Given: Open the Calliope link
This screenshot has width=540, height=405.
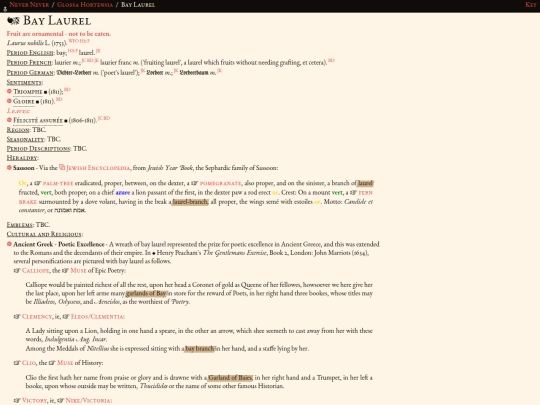Looking at the screenshot, I should pyautogui.click(x=35, y=271).
